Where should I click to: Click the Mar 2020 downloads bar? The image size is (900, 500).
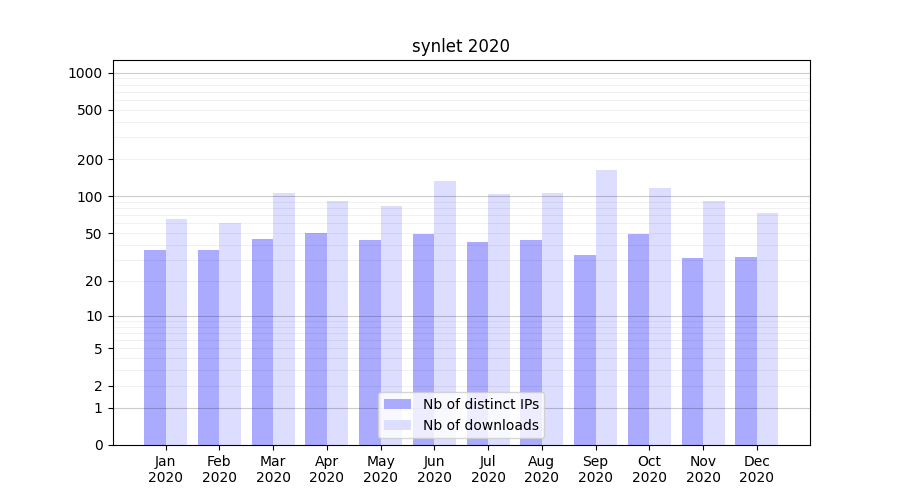(284, 315)
